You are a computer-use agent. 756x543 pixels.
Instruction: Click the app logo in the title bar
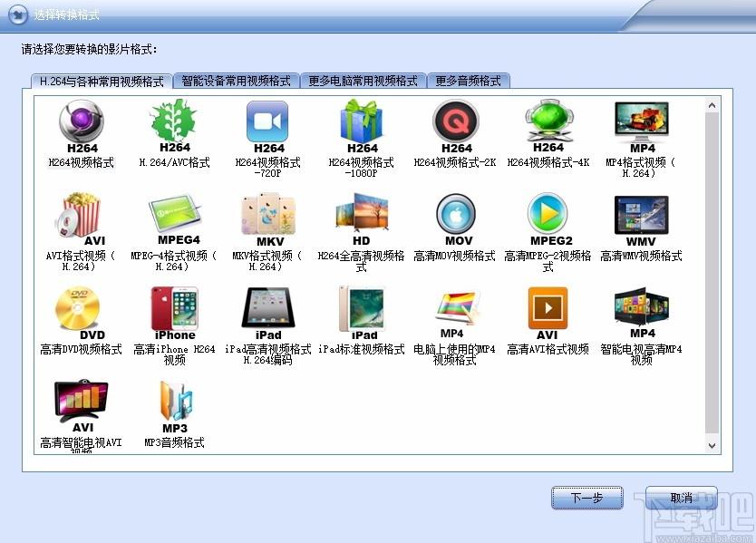click(18, 15)
